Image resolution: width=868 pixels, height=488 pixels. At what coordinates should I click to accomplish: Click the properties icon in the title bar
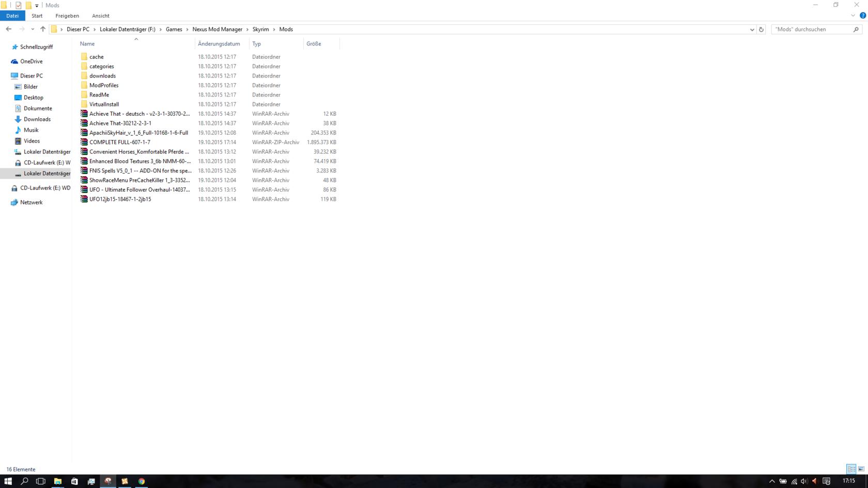pyautogui.click(x=19, y=5)
